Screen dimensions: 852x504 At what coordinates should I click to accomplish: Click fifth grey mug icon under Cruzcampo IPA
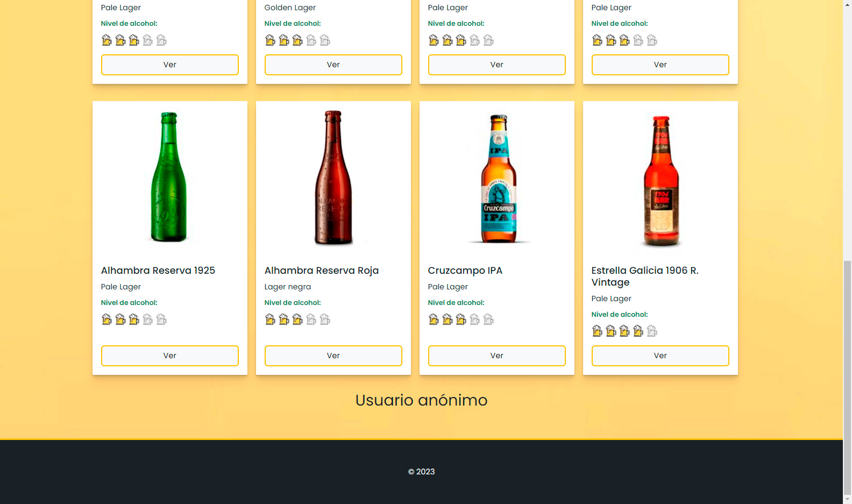pos(489,320)
